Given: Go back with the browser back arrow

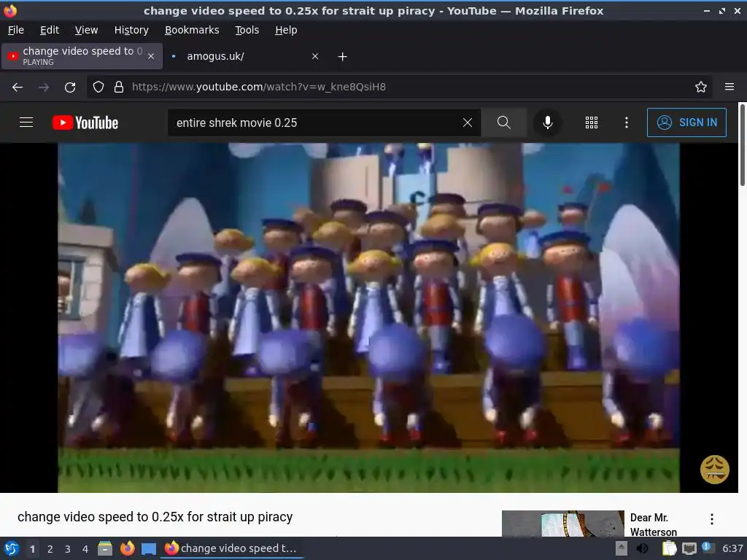Looking at the screenshot, I should 18,87.
